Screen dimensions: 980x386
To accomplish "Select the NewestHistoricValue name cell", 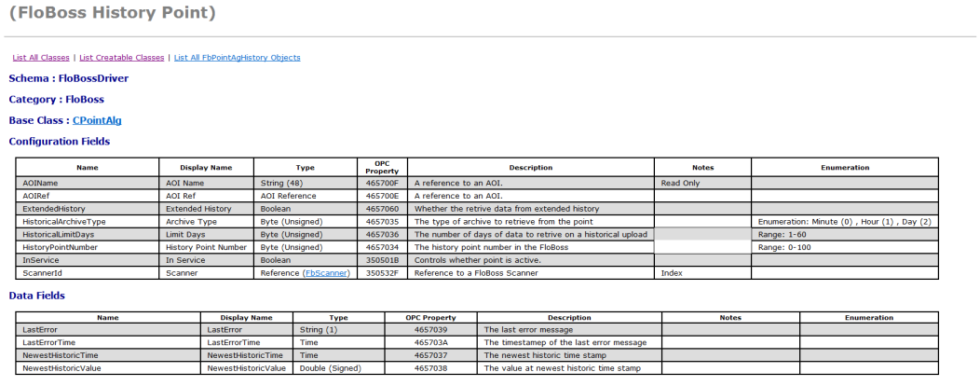I will click(x=108, y=368).
